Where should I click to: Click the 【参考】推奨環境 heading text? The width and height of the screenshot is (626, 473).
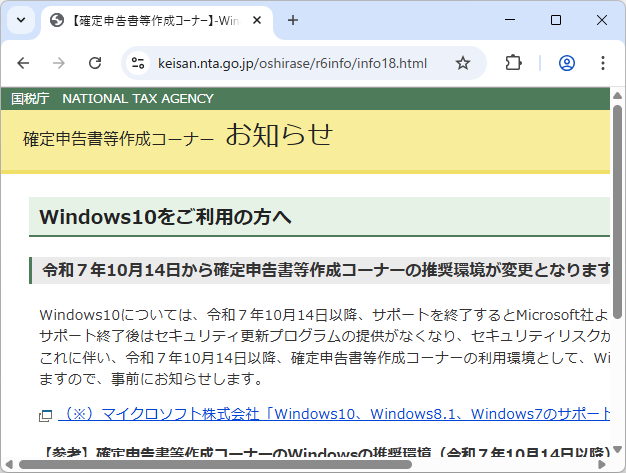pyautogui.click(x=326, y=451)
